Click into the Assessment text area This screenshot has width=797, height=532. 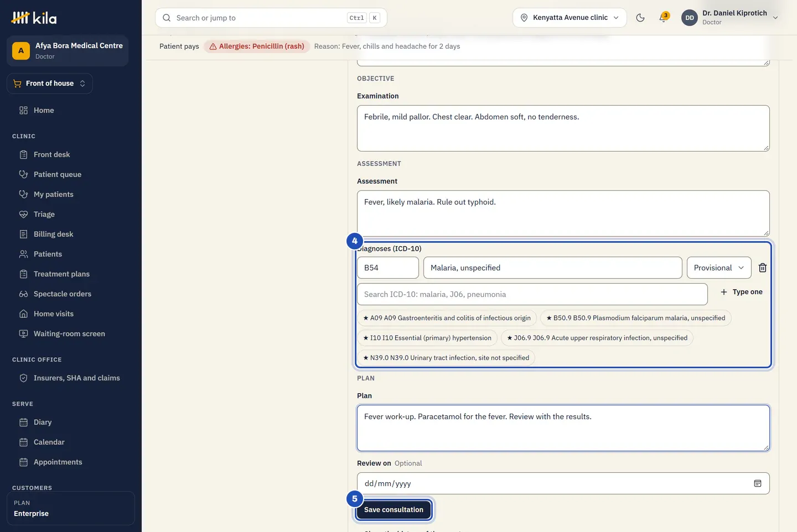pyautogui.click(x=563, y=213)
